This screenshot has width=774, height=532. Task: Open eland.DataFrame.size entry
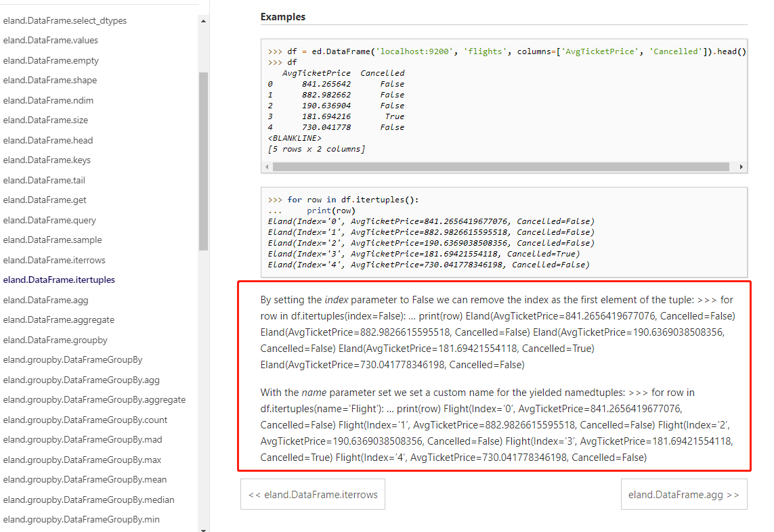pos(45,120)
